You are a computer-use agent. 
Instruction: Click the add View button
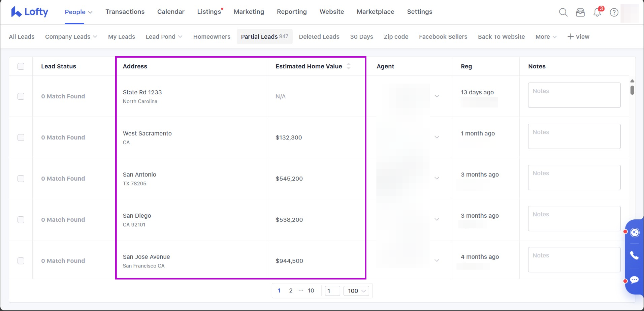click(578, 37)
